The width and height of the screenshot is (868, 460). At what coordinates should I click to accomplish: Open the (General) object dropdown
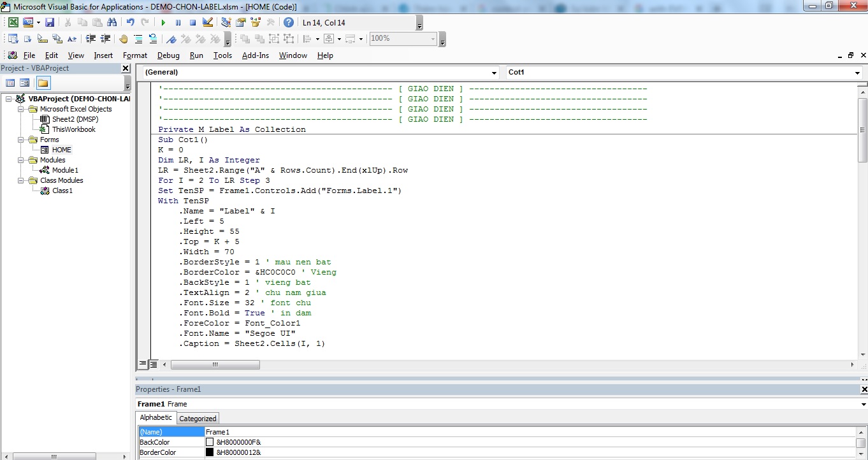(x=495, y=73)
